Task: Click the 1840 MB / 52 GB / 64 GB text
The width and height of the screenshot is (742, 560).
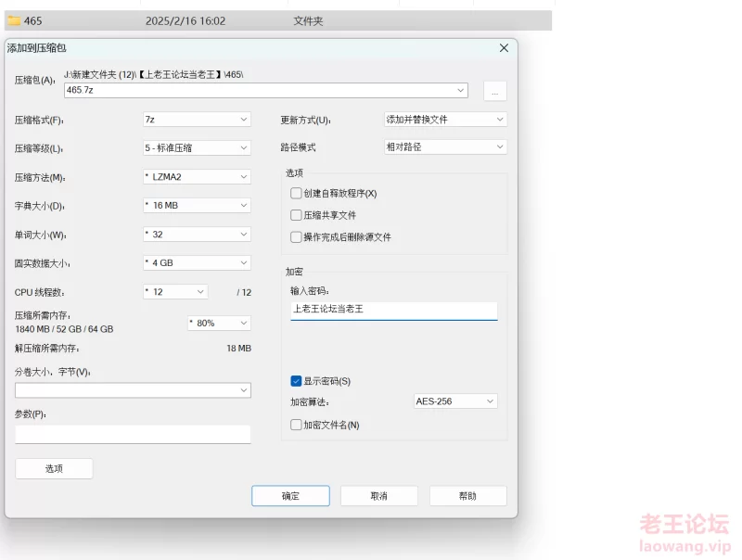Action: click(x=64, y=329)
